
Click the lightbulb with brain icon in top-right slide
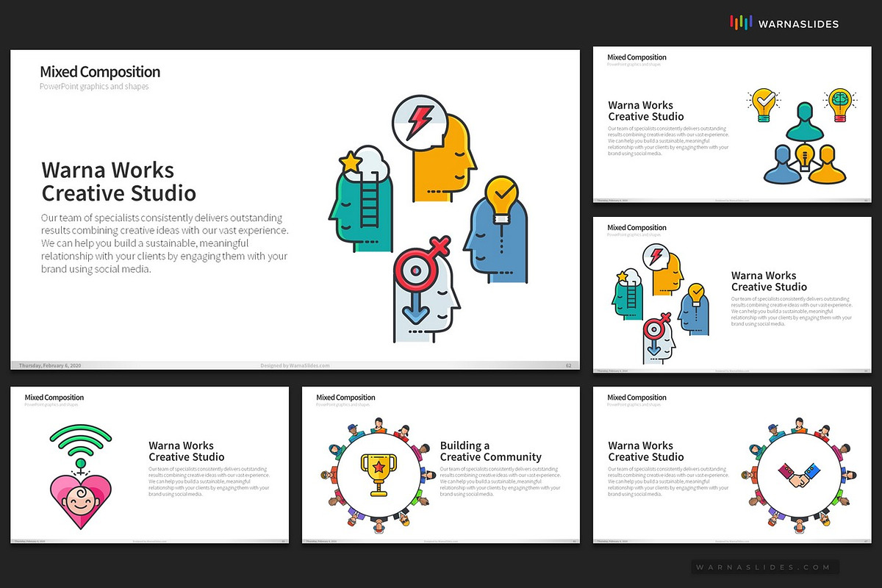tap(839, 104)
